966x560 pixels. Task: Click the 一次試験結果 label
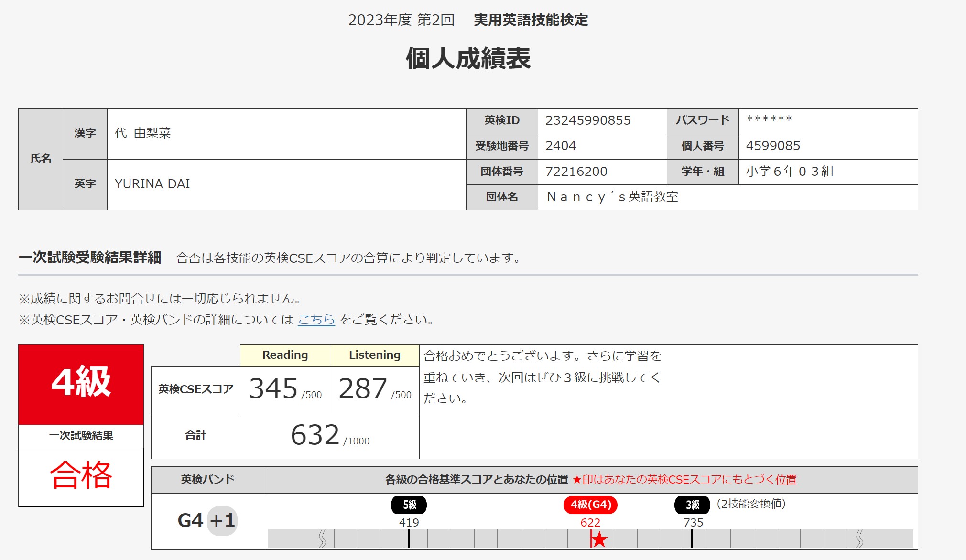coord(81,436)
